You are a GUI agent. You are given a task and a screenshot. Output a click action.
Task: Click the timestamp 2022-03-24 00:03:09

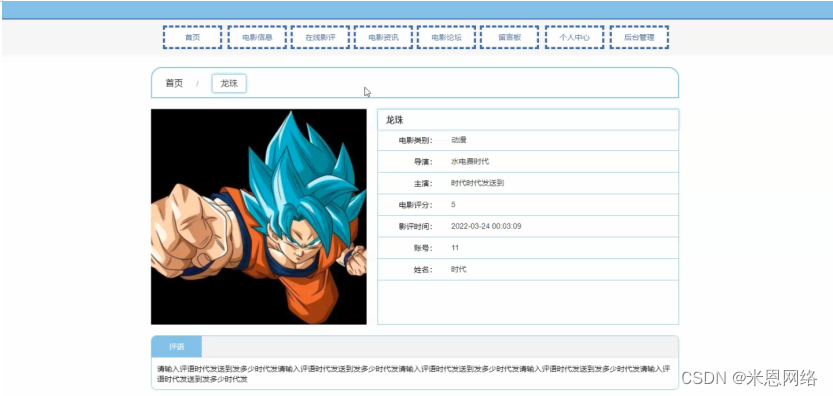(486, 226)
